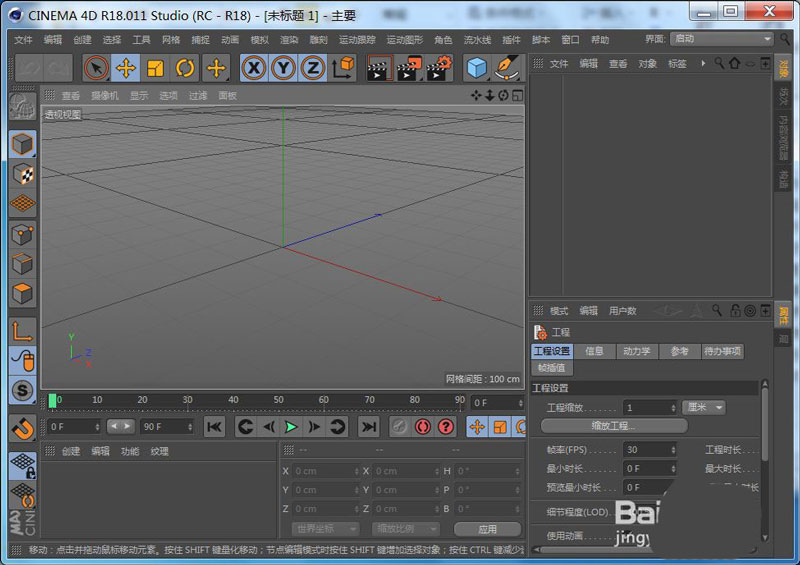Switch to 信息 tab

coord(594,351)
